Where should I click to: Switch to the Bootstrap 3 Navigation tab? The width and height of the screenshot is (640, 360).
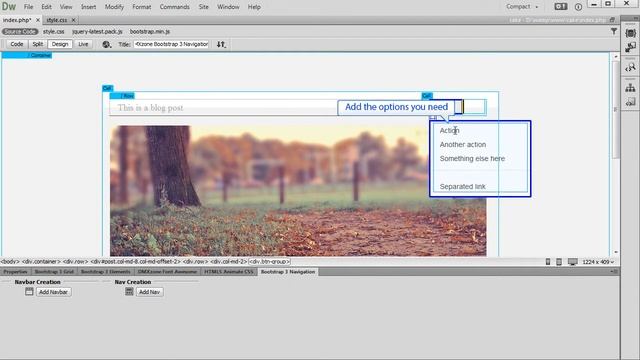point(288,271)
